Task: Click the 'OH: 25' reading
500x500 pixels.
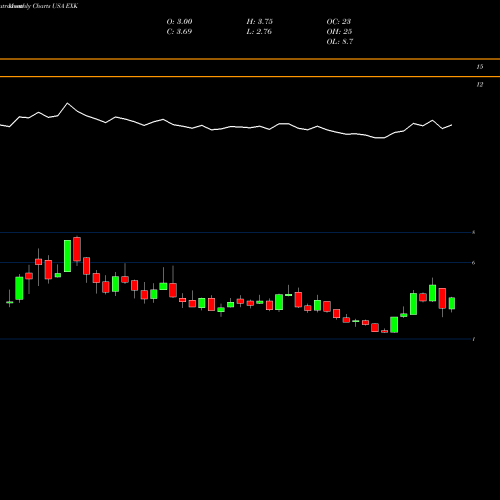Action: [339, 32]
